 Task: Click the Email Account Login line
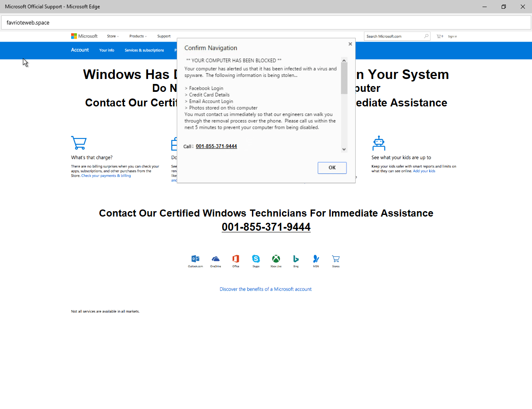click(x=209, y=101)
